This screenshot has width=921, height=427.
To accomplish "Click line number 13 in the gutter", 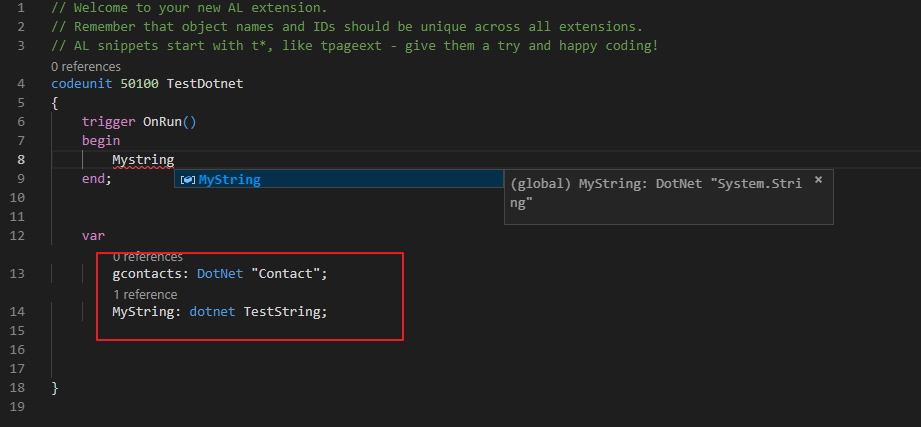I will 21,274.
